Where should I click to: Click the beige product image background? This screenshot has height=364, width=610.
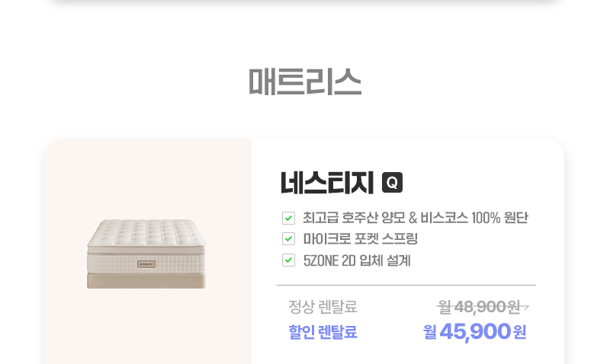[91, 175]
